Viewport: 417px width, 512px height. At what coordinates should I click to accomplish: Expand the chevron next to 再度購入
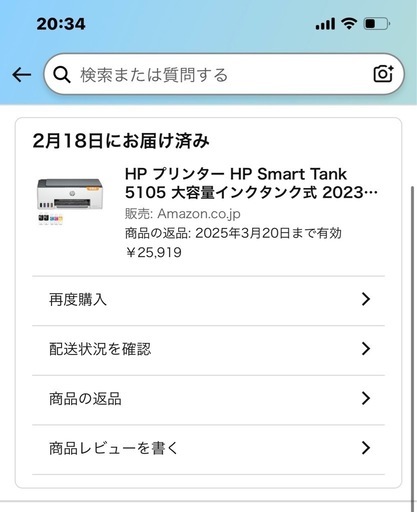(x=366, y=299)
